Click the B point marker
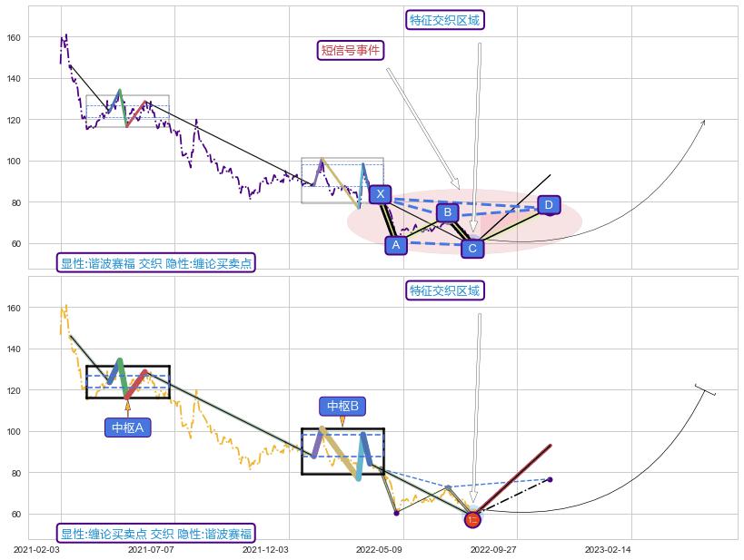 point(446,212)
